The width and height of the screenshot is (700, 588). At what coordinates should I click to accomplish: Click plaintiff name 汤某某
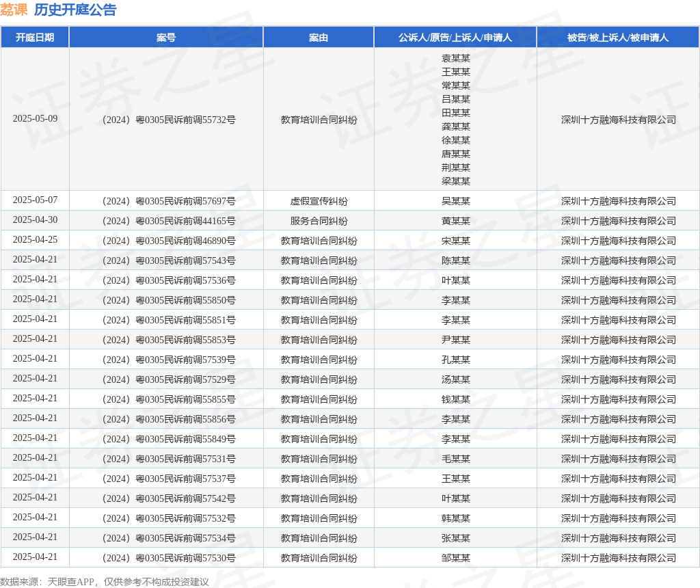pos(455,379)
